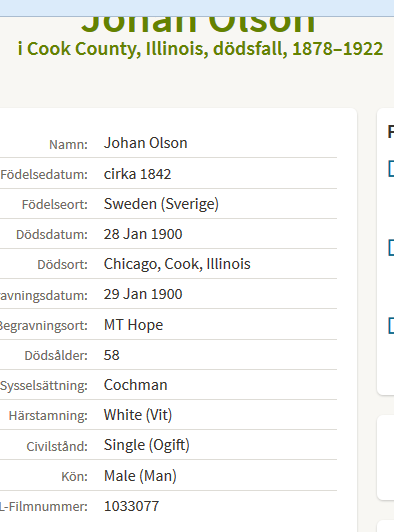Click the death date 28 Jan 1900
Viewport: 394px width, 532px height.
(143, 234)
